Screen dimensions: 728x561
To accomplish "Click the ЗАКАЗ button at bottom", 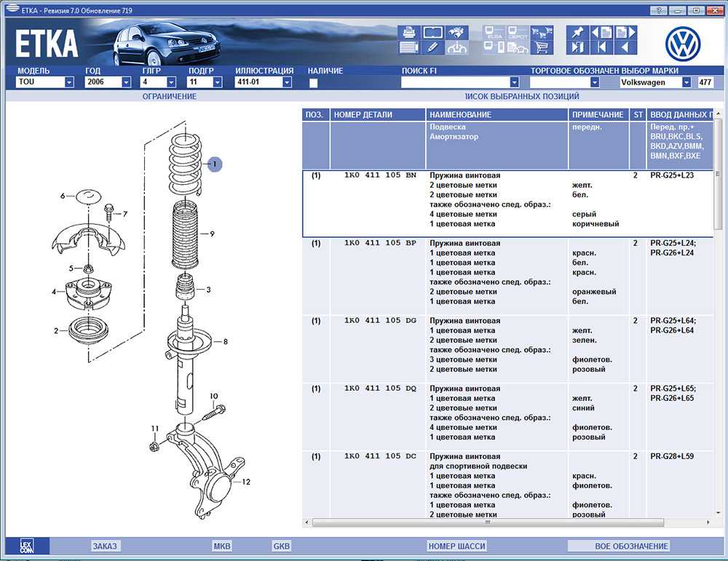I will pyautogui.click(x=105, y=546).
